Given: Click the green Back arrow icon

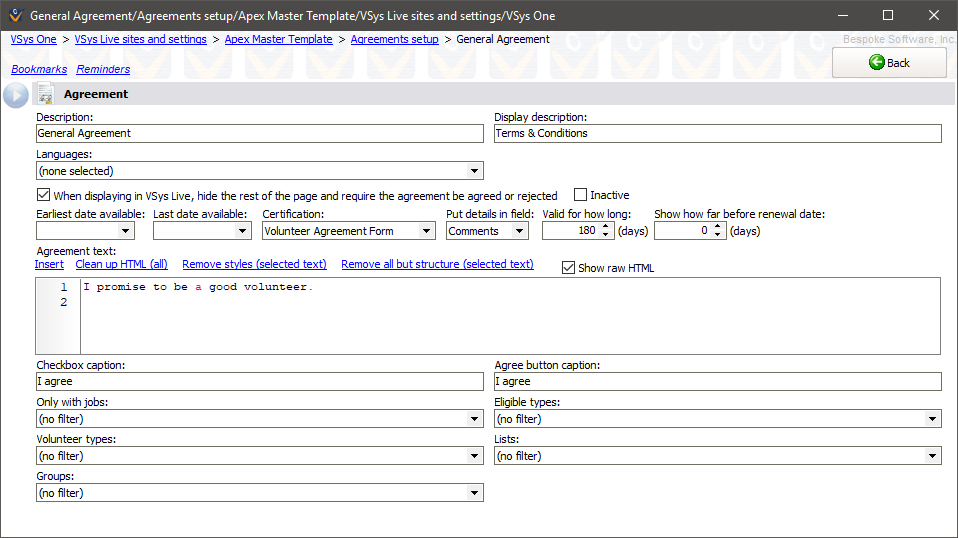Looking at the screenshot, I should pos(876,63).
